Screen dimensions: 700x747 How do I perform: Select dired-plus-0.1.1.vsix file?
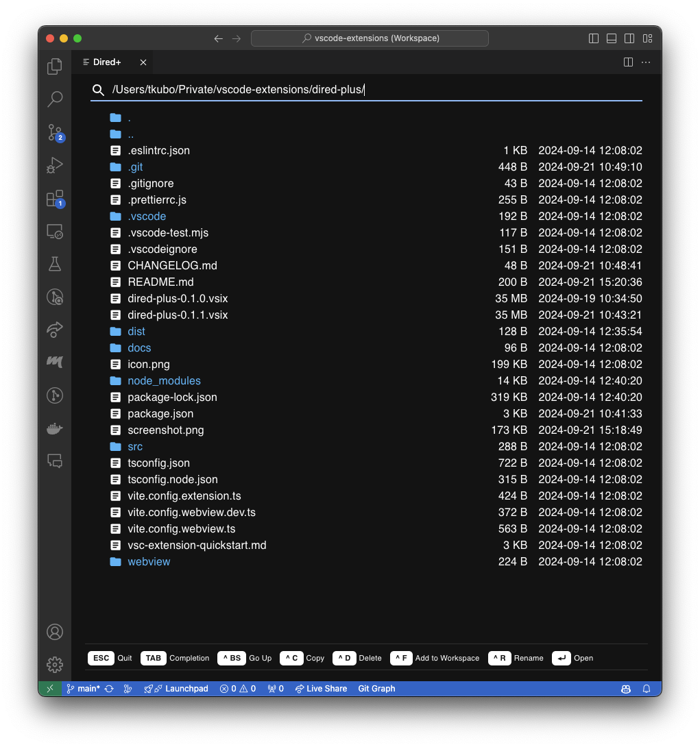[375, 315]
